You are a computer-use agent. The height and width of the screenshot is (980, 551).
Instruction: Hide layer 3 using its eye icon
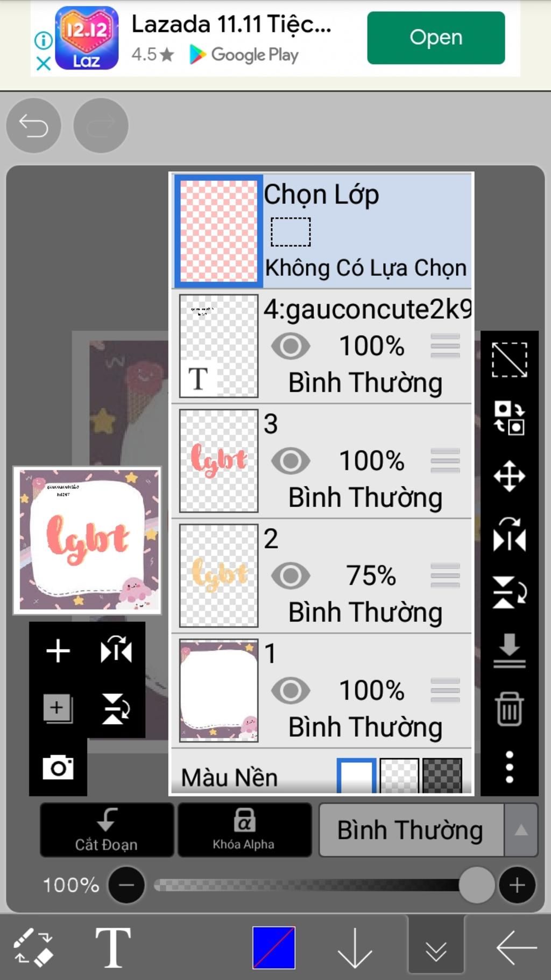point(291,461)
